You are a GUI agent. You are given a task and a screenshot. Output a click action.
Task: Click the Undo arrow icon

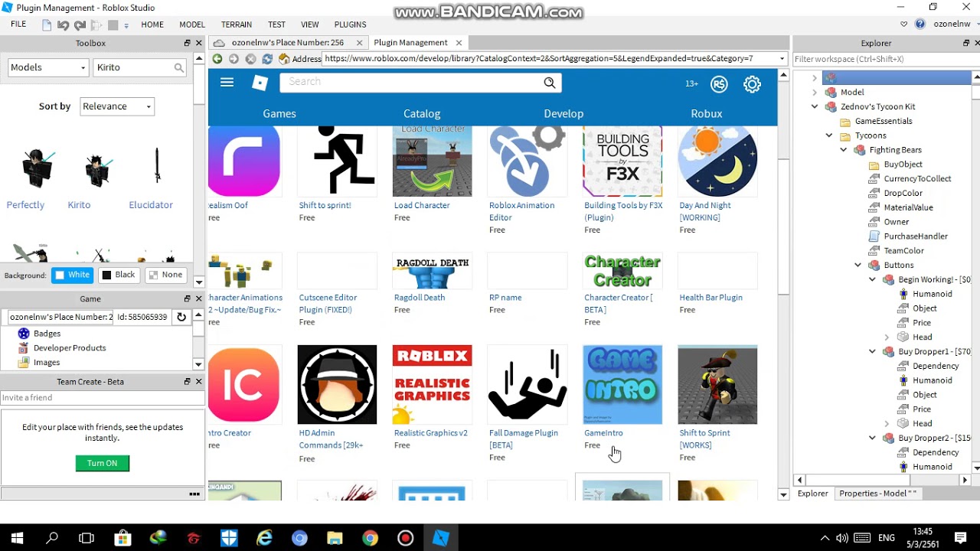coord(64,24)
